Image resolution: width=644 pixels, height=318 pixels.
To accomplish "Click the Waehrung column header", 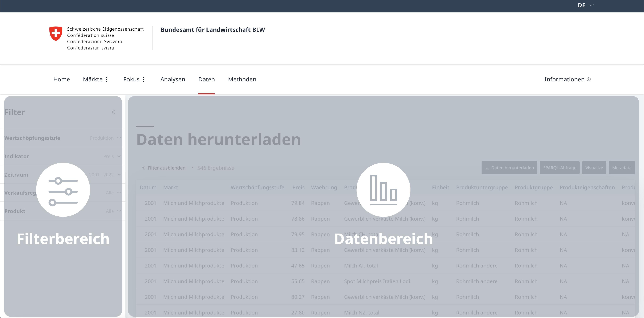I will pos(324,187).
